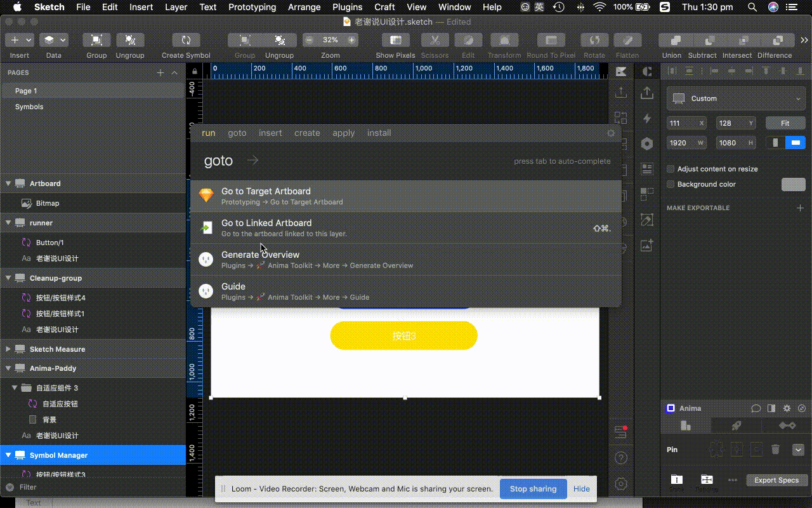
Task: Select portrait artboard orientation
Action: (775, 143)
